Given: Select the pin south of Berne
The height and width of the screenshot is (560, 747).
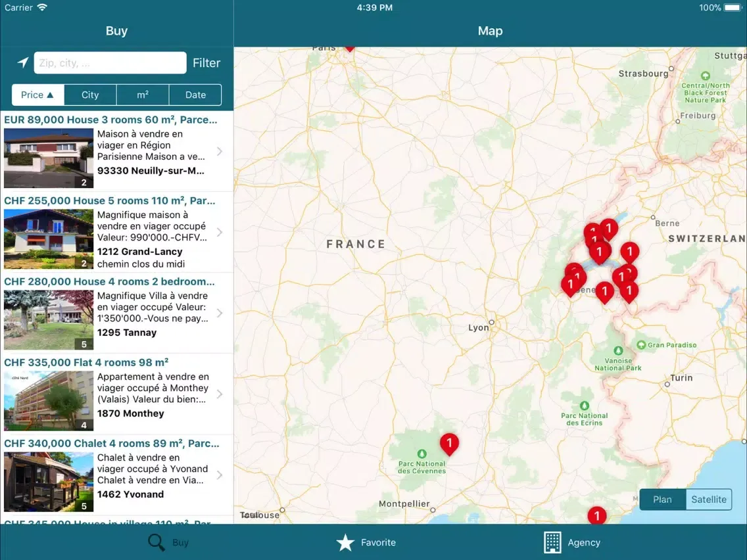Looking at the screenshot, I should pyautogui.click(x=629, y=252).
